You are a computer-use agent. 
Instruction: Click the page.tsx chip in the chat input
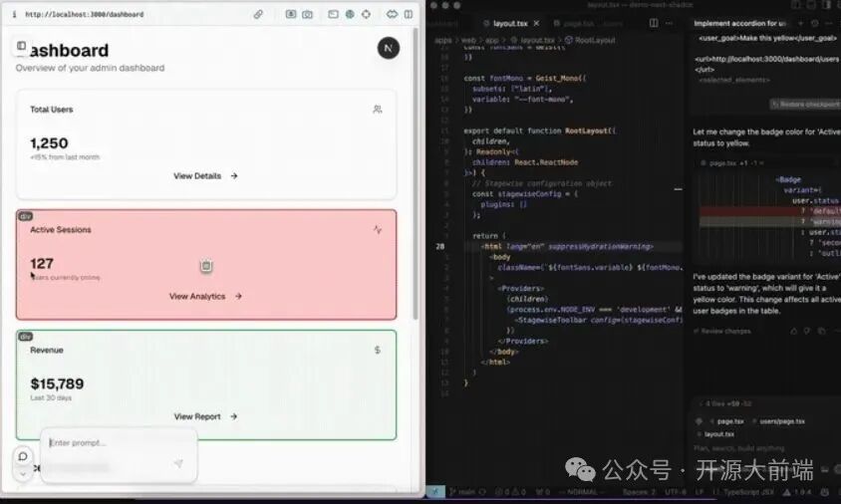tap(727, 421)
